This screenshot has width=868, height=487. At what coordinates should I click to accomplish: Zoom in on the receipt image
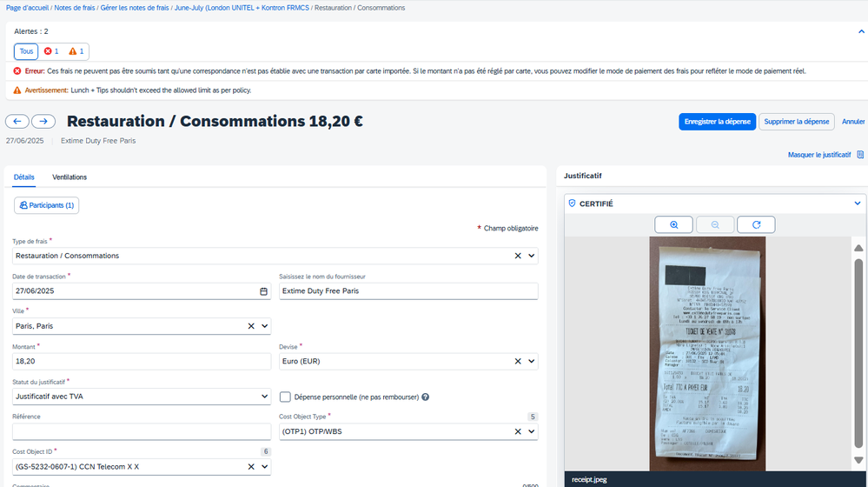pyautogui.click(x=673, y=224)
